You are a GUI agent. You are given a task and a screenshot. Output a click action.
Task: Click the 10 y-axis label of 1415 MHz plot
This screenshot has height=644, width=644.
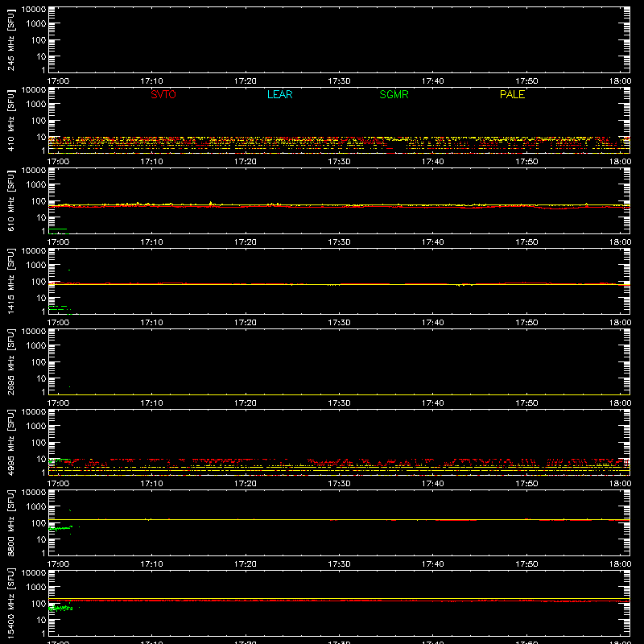(x=41, y=298)
